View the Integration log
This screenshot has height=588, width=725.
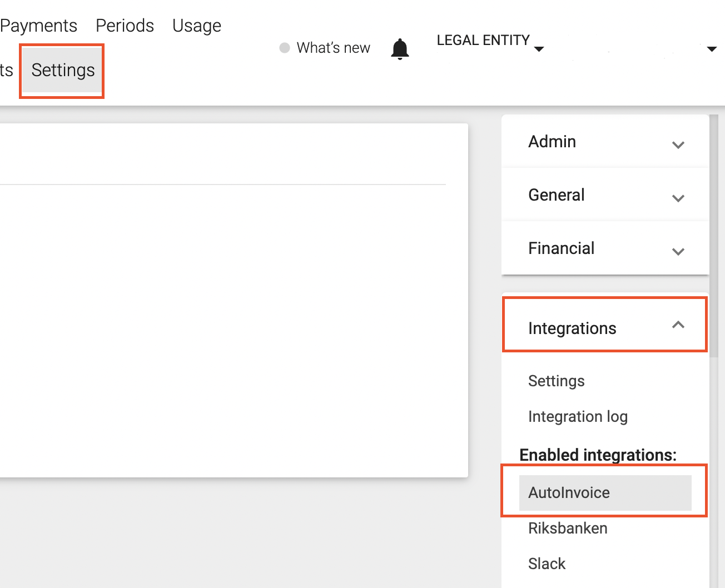tap(578, 417)
